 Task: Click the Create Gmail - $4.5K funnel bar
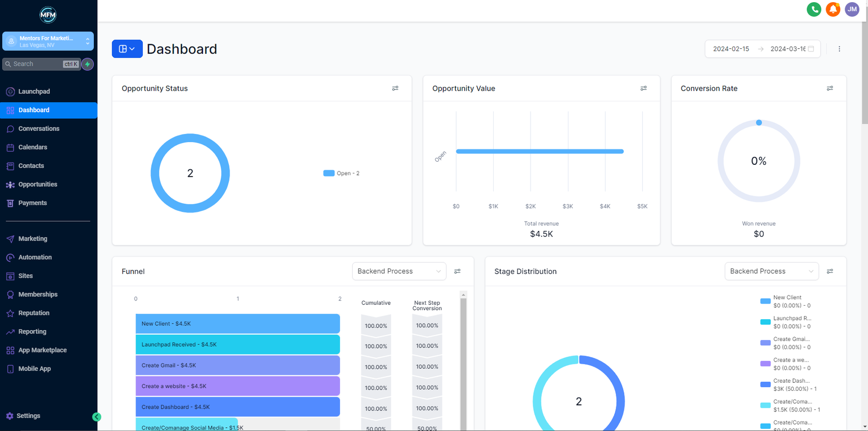click(238, 365)
